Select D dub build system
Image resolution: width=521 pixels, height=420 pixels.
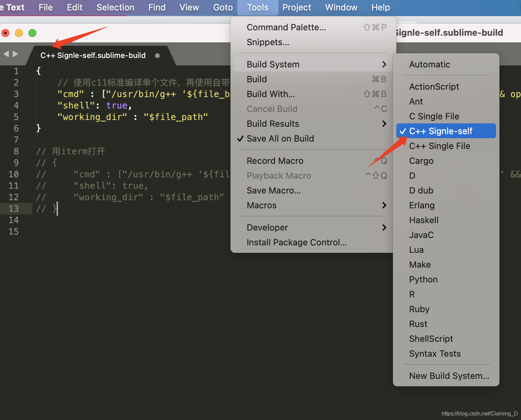(x=446, y=190)
